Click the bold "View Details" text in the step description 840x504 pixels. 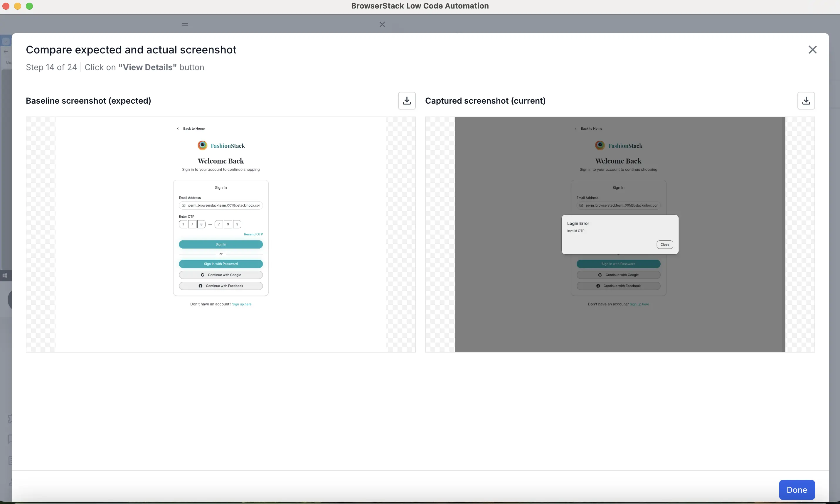(x=147, y=67)
